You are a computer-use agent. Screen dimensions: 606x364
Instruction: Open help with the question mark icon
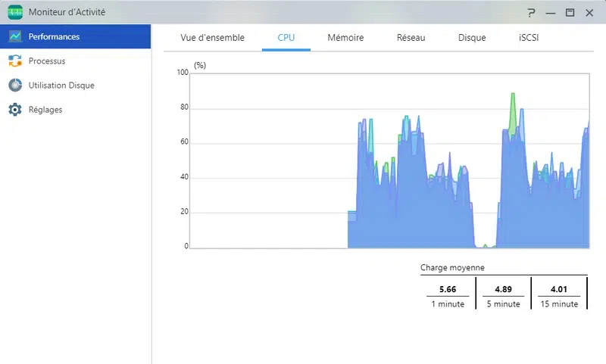click(532, 13)
